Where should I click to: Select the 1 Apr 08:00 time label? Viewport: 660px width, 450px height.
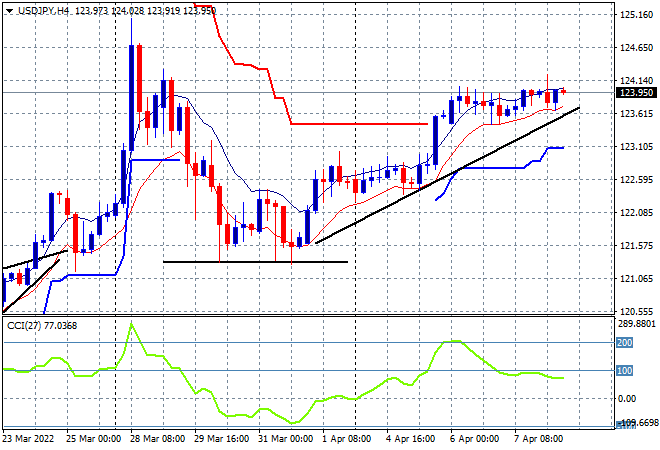[x=346, y=439]
